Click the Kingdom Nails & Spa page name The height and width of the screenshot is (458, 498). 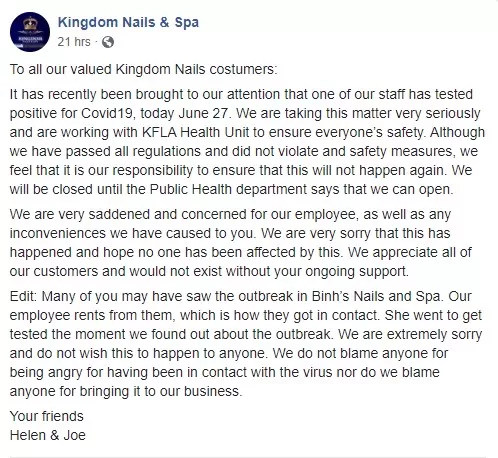tap(128, 22)
